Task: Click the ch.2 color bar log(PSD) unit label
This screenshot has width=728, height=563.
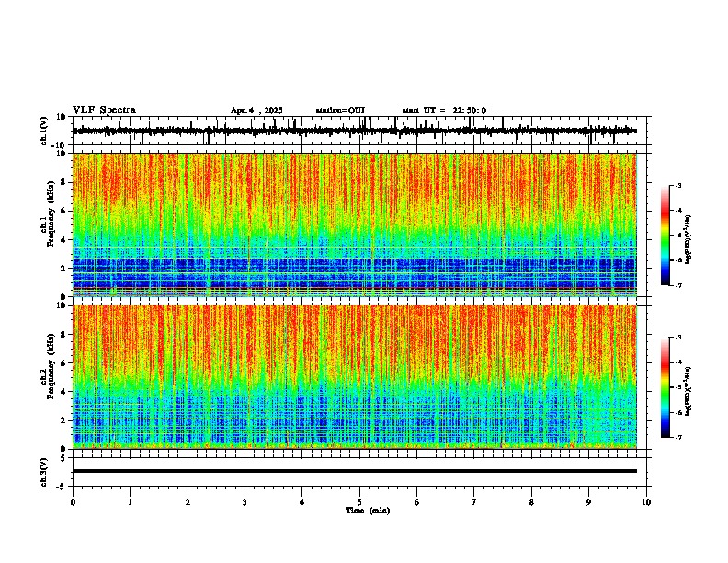Action: pyautogui.click(x=688, y=392)
